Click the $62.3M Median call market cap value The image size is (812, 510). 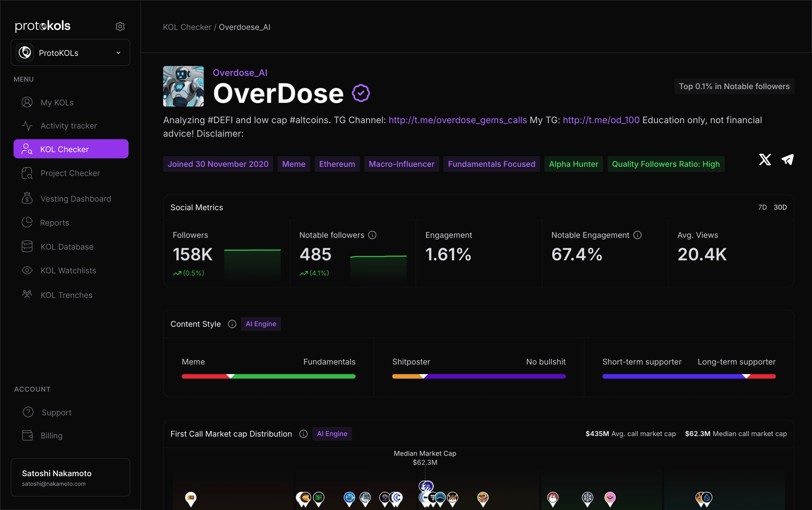point(698,434)
